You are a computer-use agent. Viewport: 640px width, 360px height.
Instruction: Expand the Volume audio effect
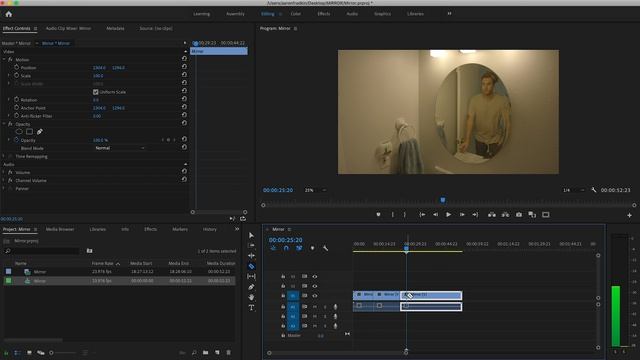pyautogui.click(x=4, y=172)
